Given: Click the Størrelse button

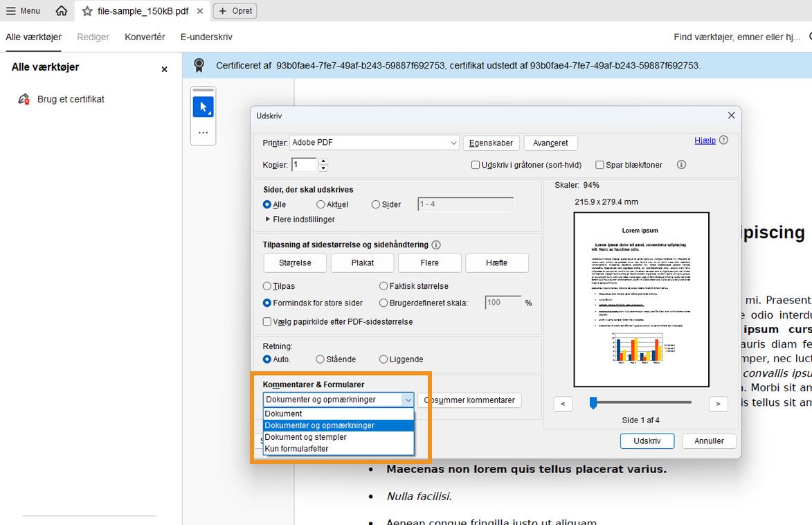Looking at the screenshot, I should click(295, 262).
